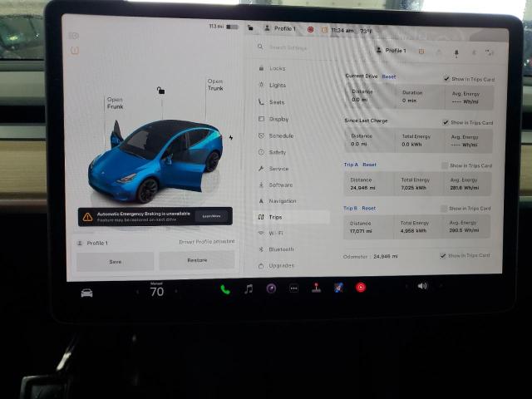Increase cabin temperature with right arrow
This screenshot has height=399, width=532.
tap(176, 291)
